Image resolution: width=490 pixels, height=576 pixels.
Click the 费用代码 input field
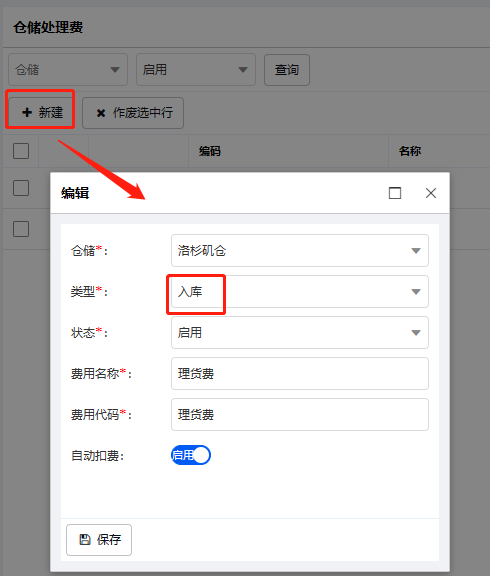click(300, 415)
